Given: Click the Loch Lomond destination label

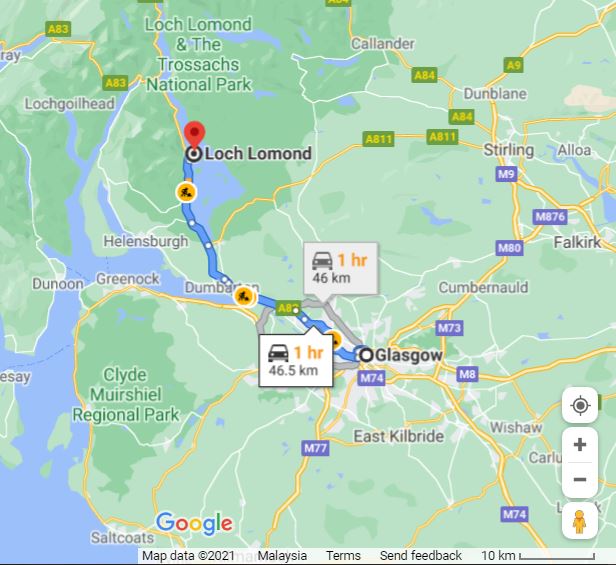Looking at the screenshot, I should [x=258, y=154].
